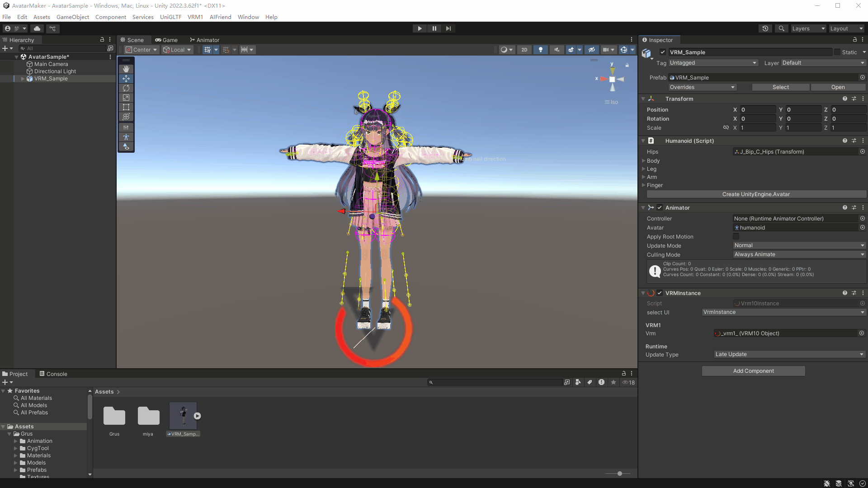Disable the Animator component checkbox

click(660, 208)
